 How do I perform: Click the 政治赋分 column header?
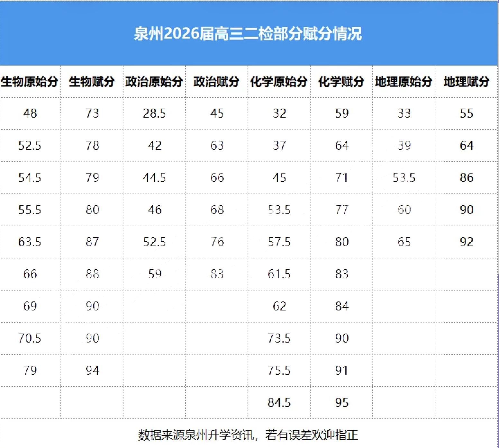click(216, 82)
